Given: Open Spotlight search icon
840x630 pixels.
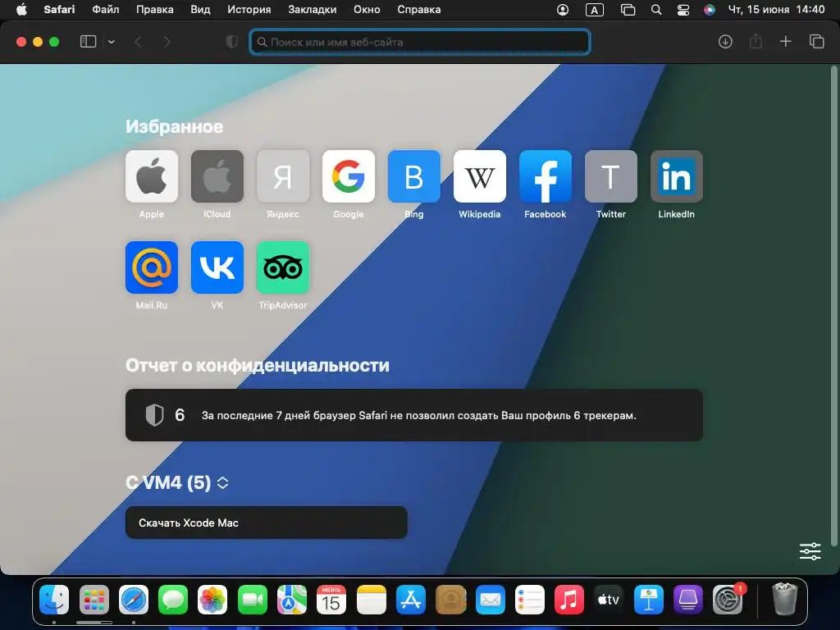Looking at the screenshot, I should [x=656, y=10].
